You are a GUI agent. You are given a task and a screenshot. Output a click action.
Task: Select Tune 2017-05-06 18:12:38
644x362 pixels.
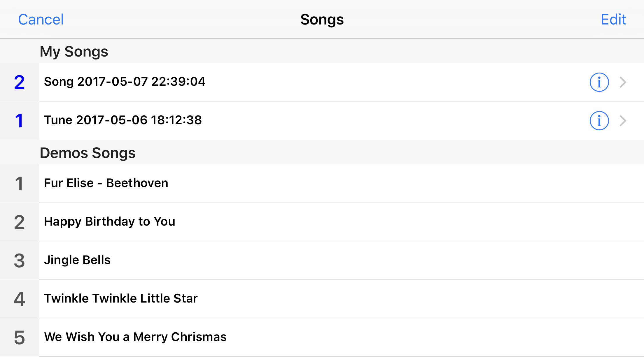pos(123,120)
